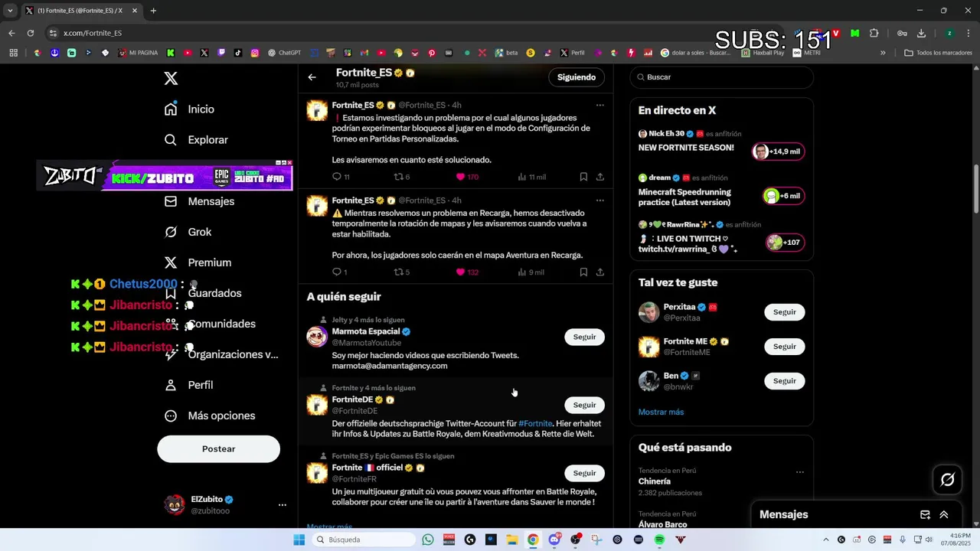The image size is (980, 551).
Task: Open ChatGPT bookmark
Action: (x=284, y=53)
